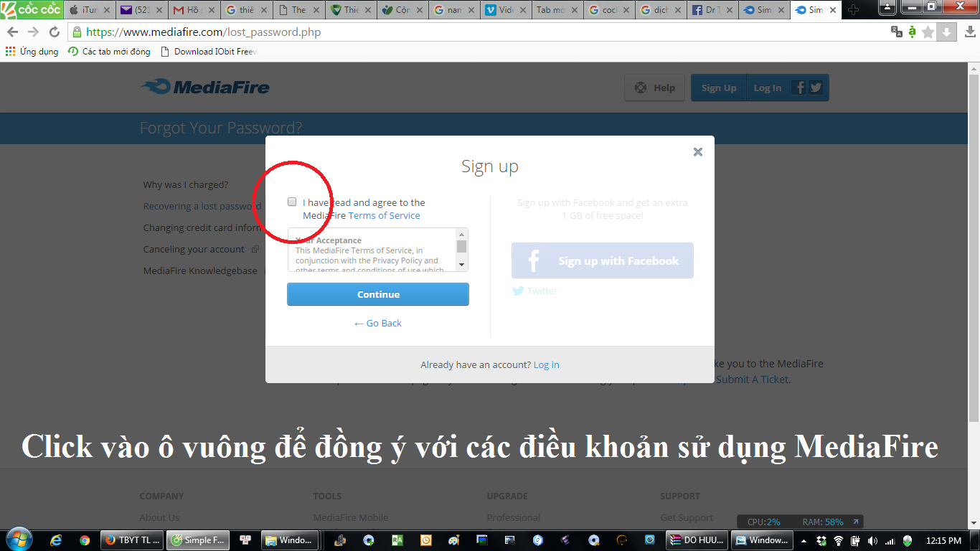Click the volume speaker tray icon
Screen dimensions: 980x551
[x=872, y=540]
